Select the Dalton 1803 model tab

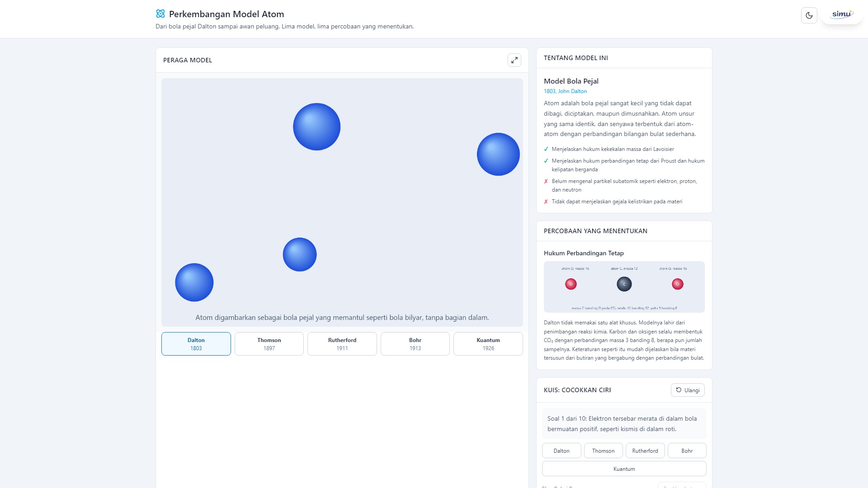point(196,344)
